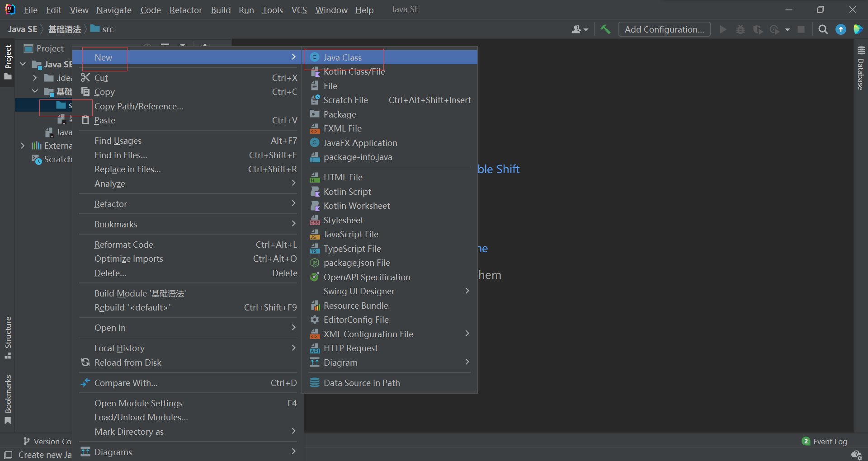
Task: Click the Package folder icon
Action: point(315,114)
